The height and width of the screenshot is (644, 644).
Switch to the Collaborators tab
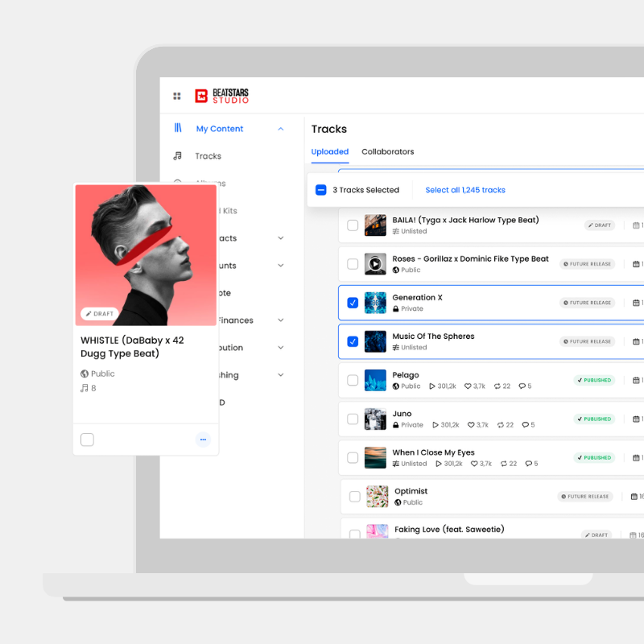(388, 151)
